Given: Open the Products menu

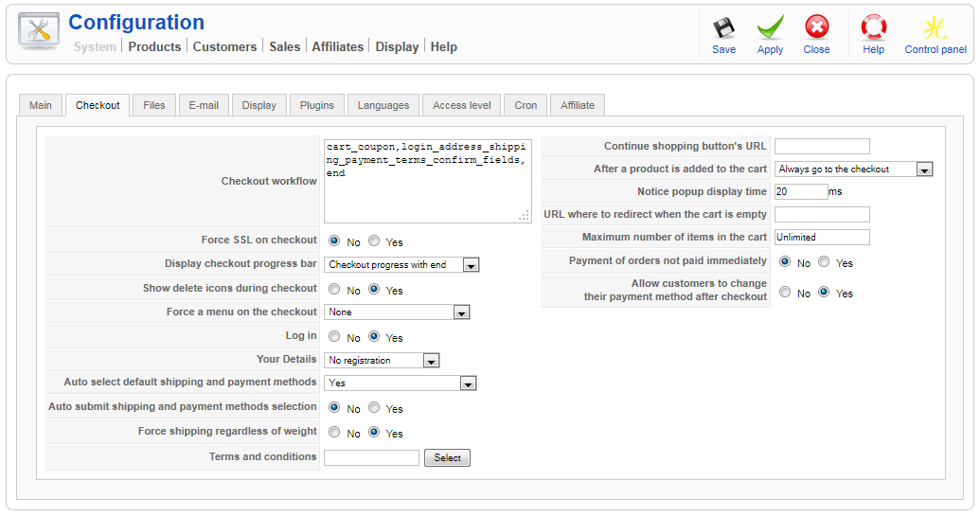Looking at the screenshot, I should point(154,46).
